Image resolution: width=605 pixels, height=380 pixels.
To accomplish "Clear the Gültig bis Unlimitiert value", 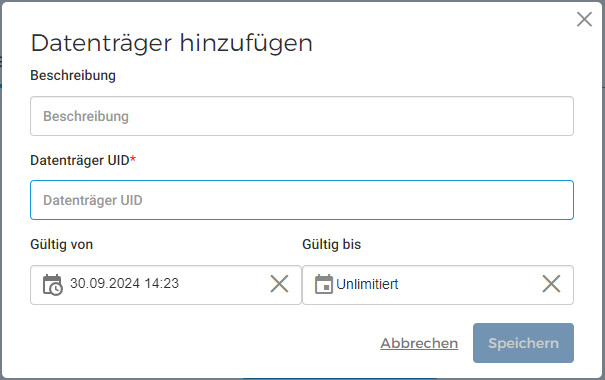I will click(551, 284).
